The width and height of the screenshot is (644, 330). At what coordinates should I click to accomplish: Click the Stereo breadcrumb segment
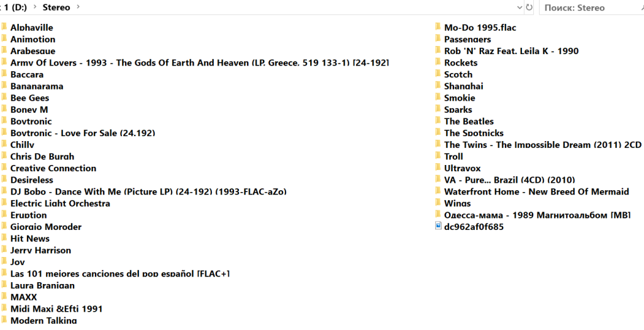(x=56, y=8)
